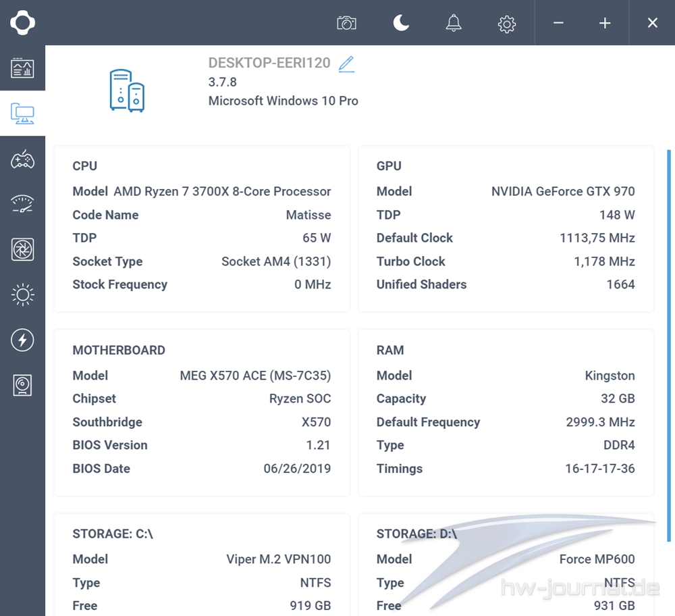Close the CAM window

(653, 23)
